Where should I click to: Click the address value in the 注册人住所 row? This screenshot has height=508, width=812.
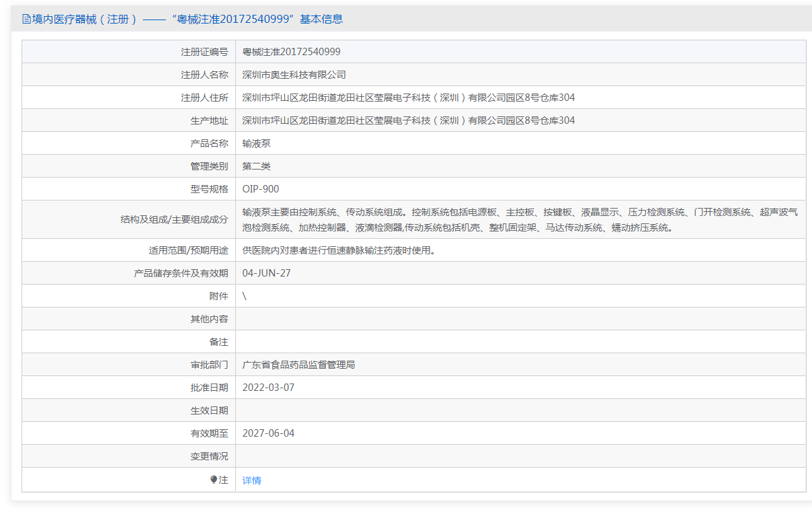(x=408, y=98)
